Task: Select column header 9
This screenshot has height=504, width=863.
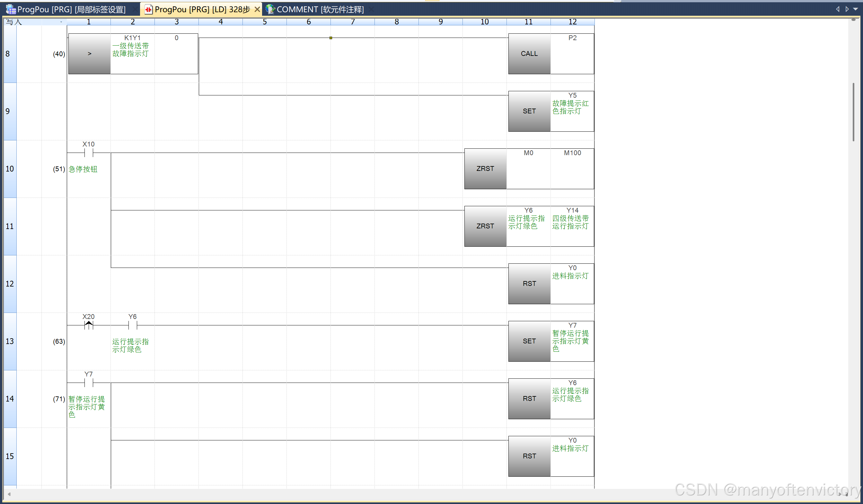Action: [x=440, y=22]
